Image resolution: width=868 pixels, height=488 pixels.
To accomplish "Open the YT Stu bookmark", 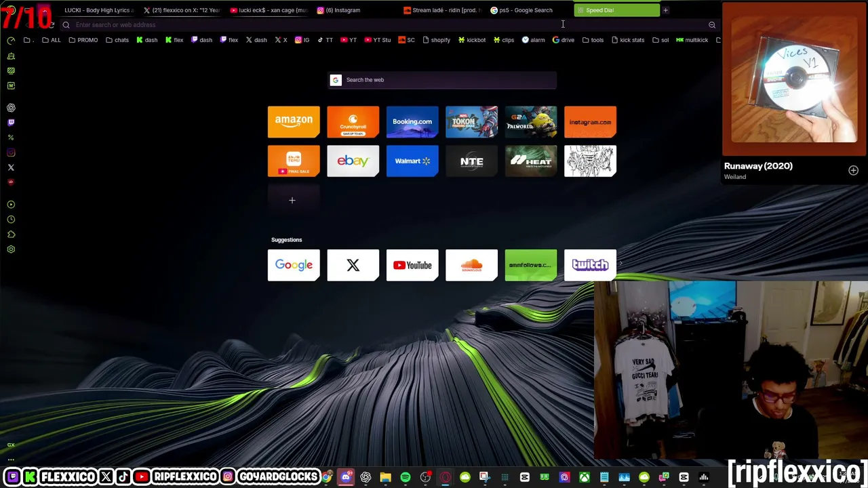I will (378, 40).
